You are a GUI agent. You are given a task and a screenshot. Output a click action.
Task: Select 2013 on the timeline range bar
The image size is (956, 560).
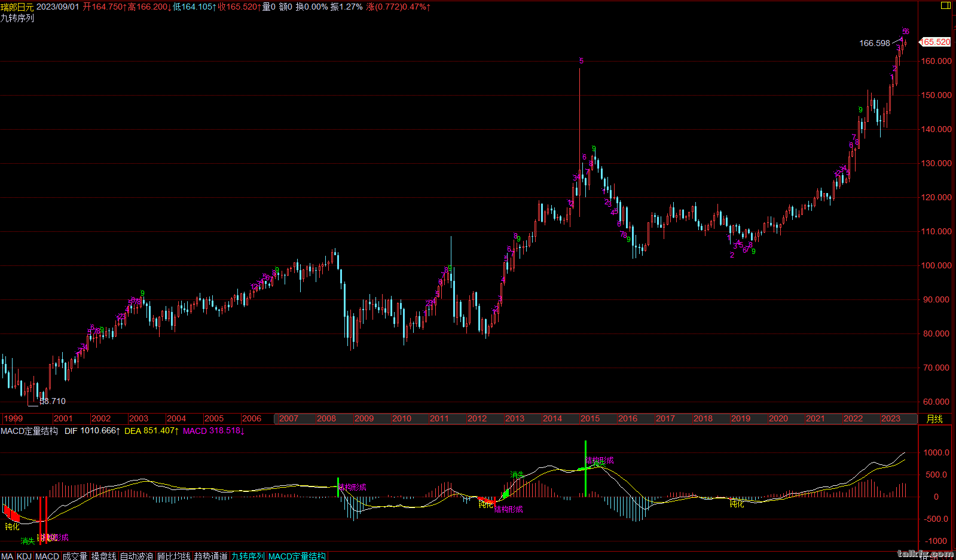pyautogui.click(x=515, y=418)
